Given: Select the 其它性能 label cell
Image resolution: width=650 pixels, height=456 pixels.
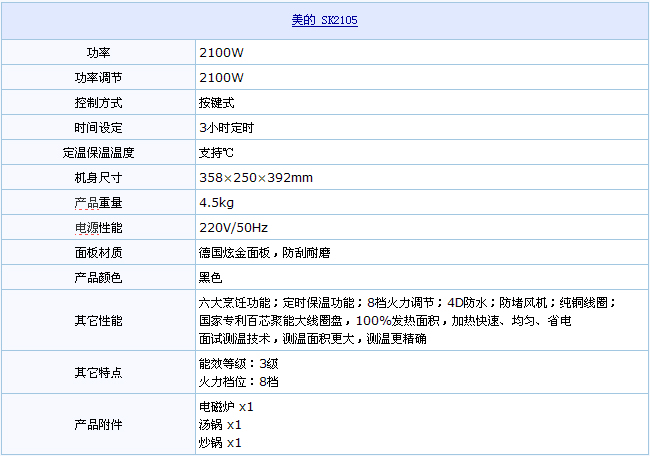Looking at the screenshot, I should coord(98,321).
